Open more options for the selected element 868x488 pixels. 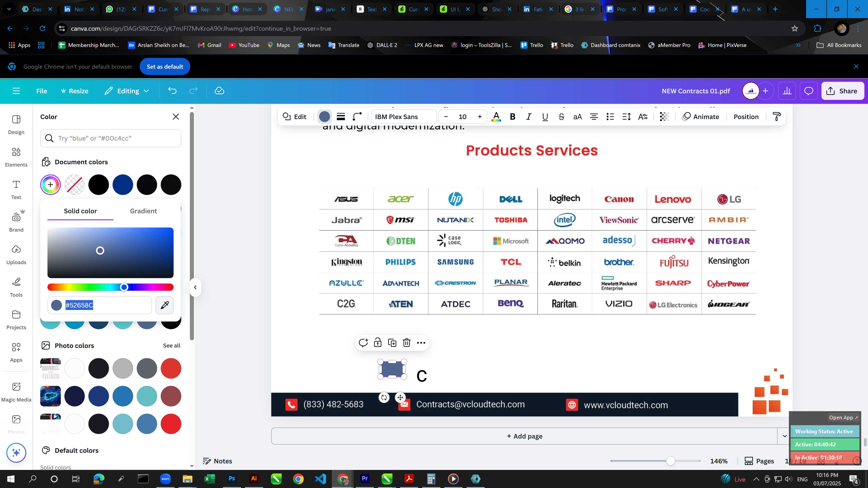(x=421, y=343)
